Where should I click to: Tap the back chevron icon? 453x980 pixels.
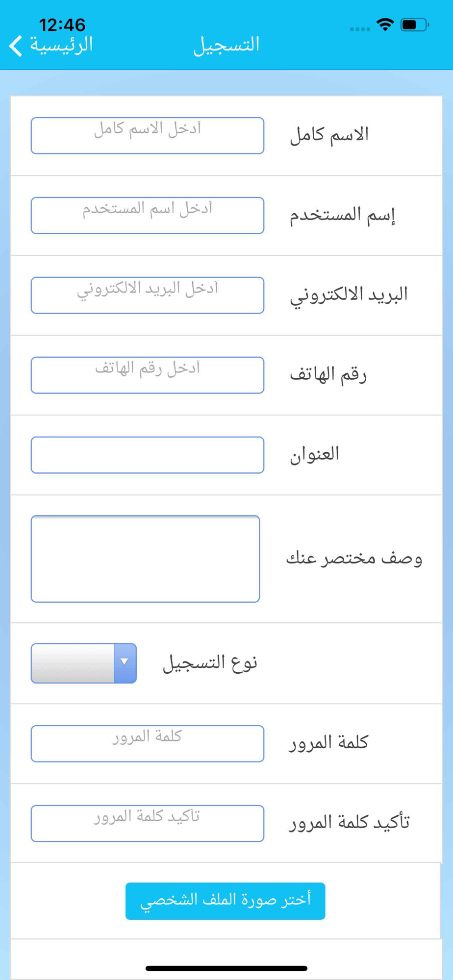tap(16, 46)
